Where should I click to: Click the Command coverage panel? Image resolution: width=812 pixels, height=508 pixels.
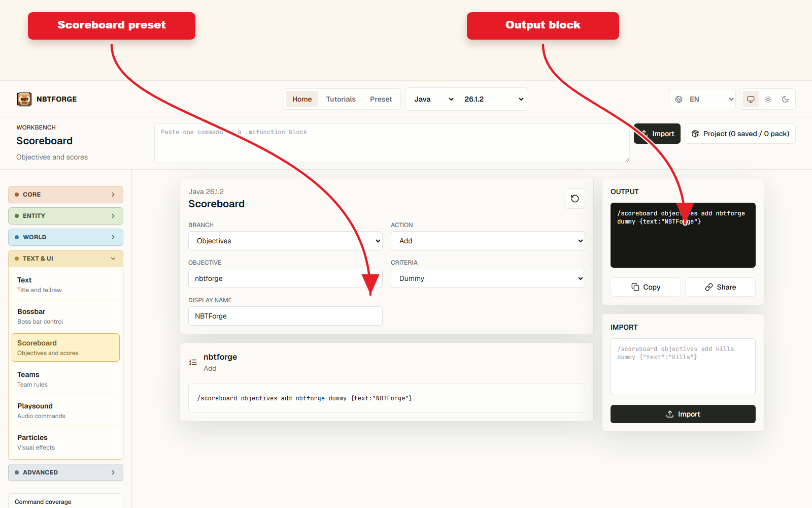pyautogui.click(x=65, y=501)
